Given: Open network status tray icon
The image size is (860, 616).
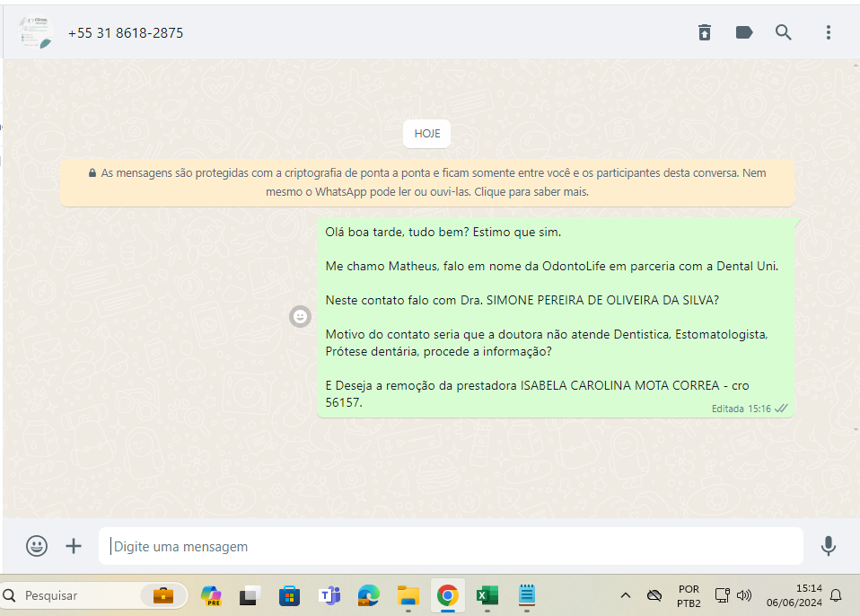Looking at the screenshot, I should 722,595.
